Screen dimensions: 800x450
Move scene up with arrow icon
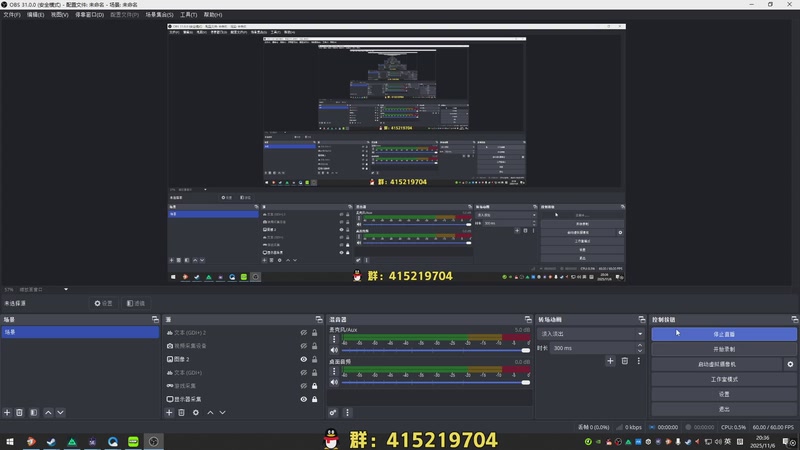(x=48, y=412)
